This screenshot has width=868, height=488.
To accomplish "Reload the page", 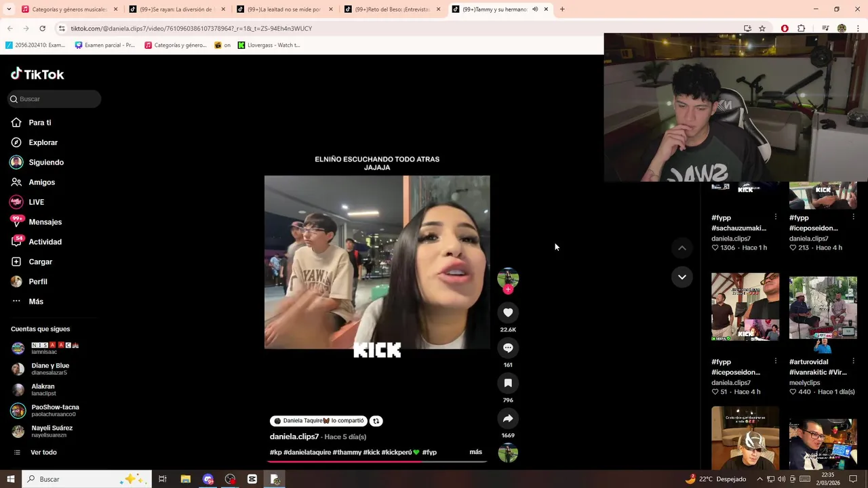I will coord(42,28).
